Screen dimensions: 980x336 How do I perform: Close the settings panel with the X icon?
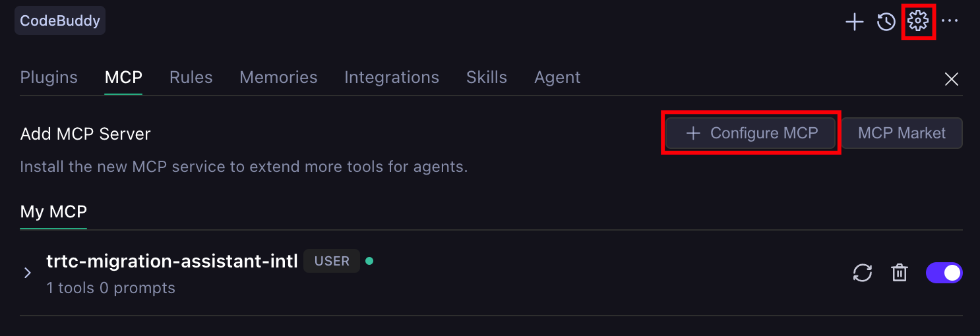pyautogui.click(x=951, y=80)
